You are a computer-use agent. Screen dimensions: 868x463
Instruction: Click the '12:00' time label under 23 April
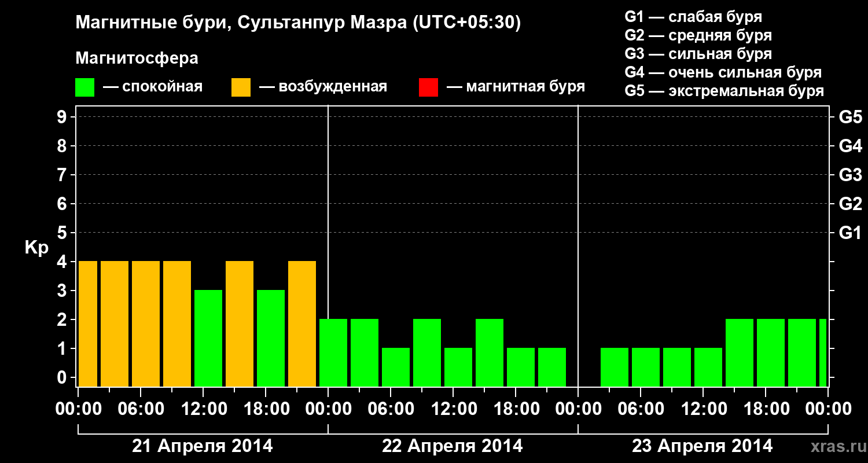(x=703, y=409)
